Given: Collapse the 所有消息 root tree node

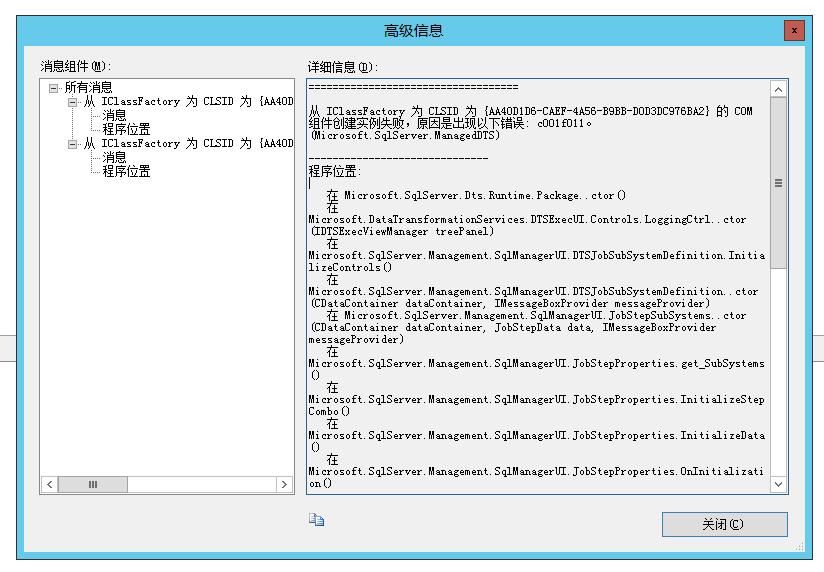Looking at the screenshot, I should [x=53, y=88].
